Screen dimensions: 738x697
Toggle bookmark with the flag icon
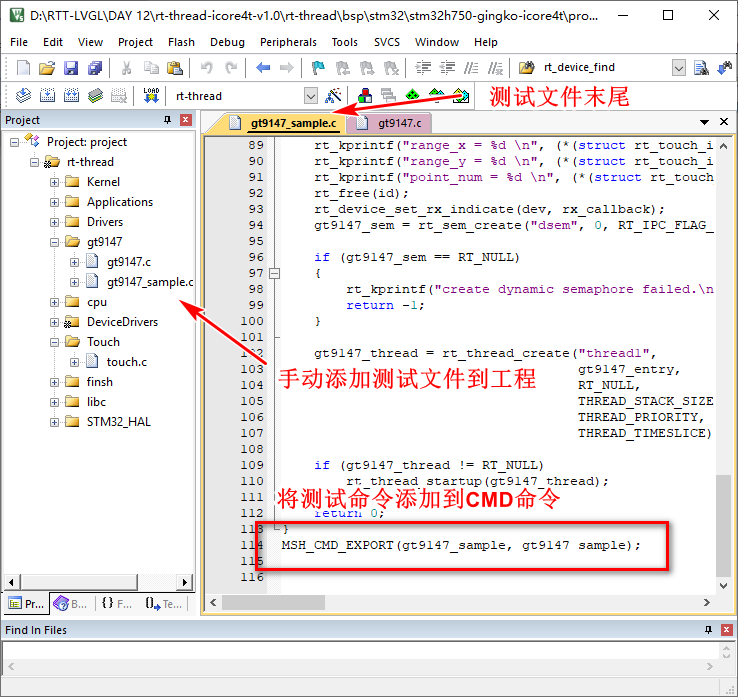317,68
